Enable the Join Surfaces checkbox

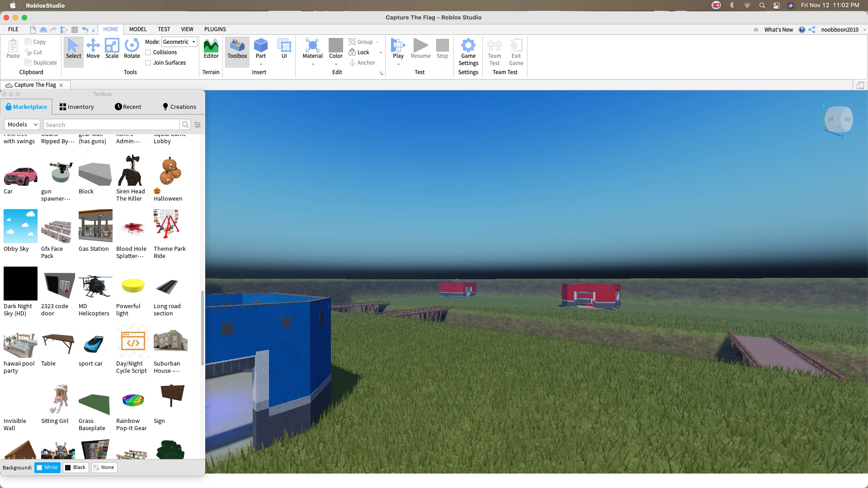148,63
